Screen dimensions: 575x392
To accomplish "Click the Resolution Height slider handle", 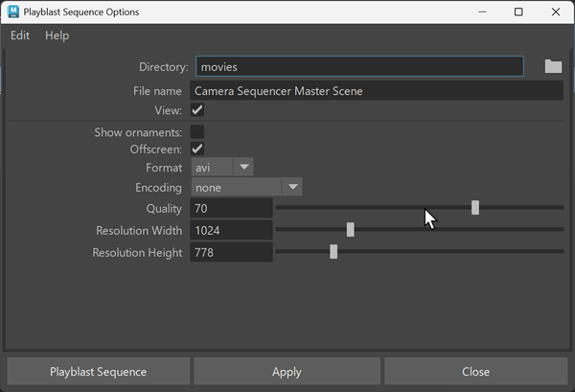I will (333, 252).
